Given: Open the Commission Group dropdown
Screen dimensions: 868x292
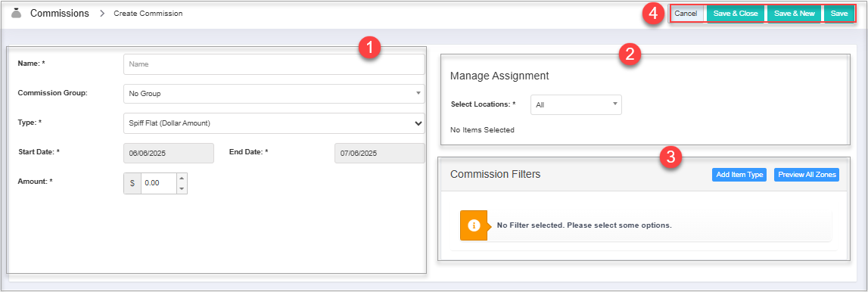Looking at the screenshot, I should point(274,94).
